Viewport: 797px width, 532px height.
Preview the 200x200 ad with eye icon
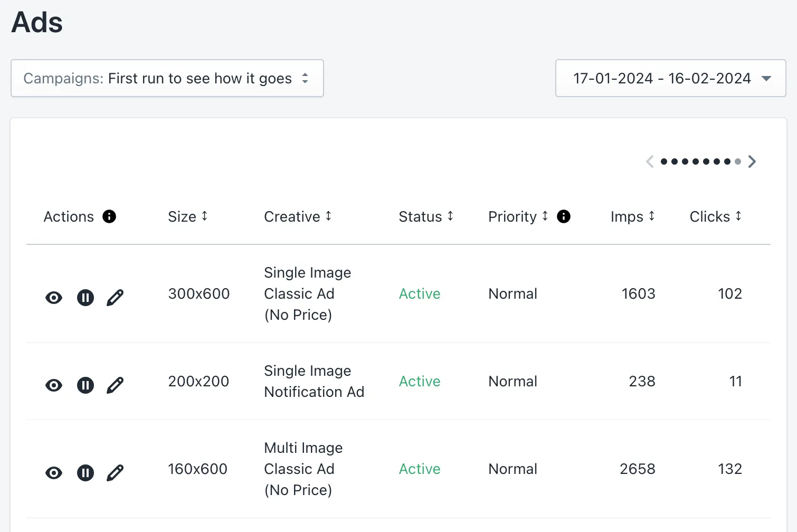[54, 385]
